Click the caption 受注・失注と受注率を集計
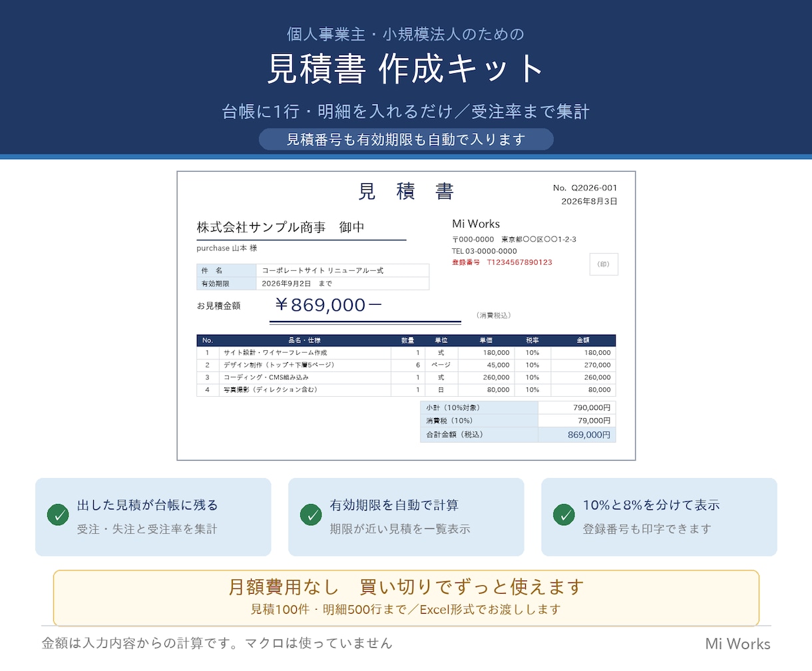This screenshot has height=671, width=812. click(x=147, y=529)
